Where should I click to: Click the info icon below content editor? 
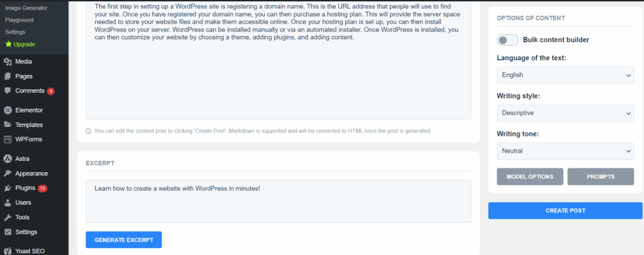tap(88, 131)
